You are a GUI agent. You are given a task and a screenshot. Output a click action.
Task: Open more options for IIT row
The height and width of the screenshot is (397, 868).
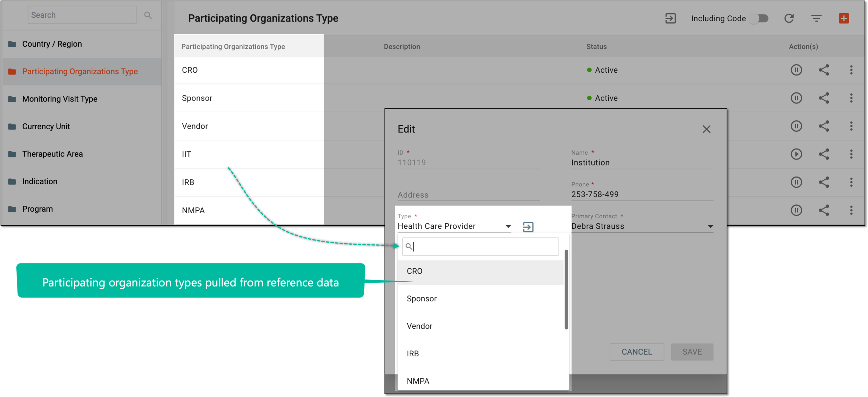click(851, 154)
